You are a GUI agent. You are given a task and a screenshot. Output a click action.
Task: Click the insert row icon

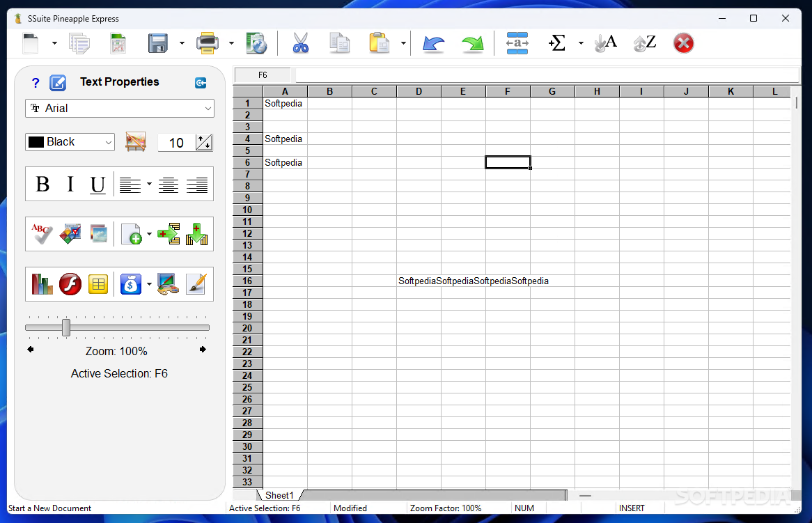pos(169,234)
